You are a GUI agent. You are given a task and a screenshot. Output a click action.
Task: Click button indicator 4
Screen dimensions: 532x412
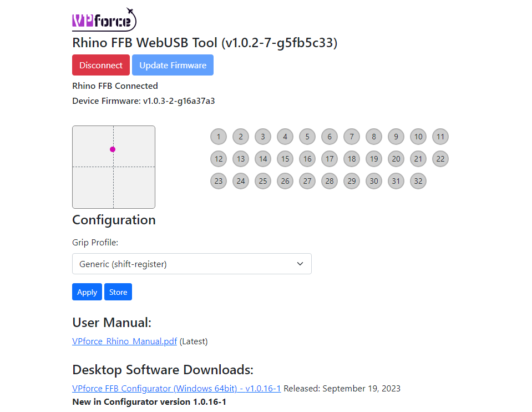(285, 137)
